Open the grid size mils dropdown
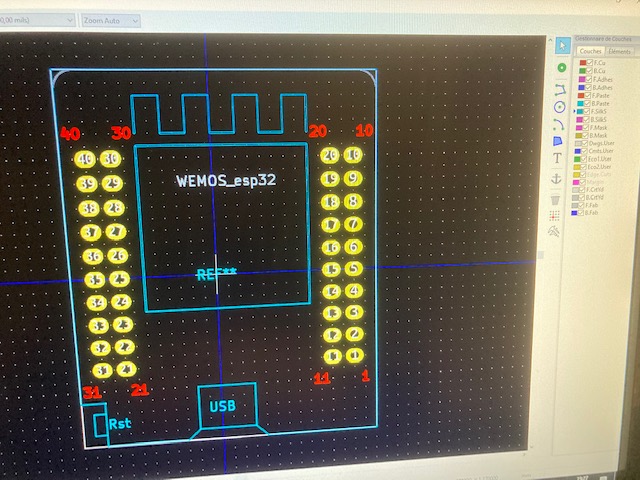640x480 pixels. click(x=37, y=20)
